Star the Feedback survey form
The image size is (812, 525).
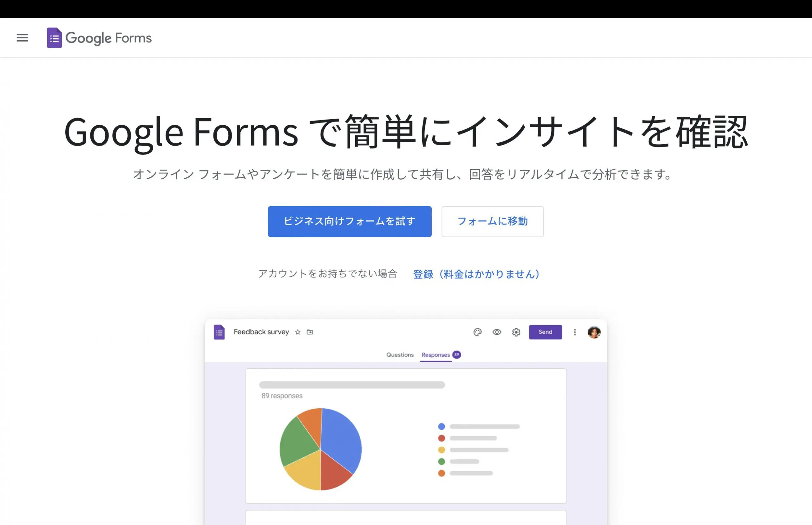298,332
